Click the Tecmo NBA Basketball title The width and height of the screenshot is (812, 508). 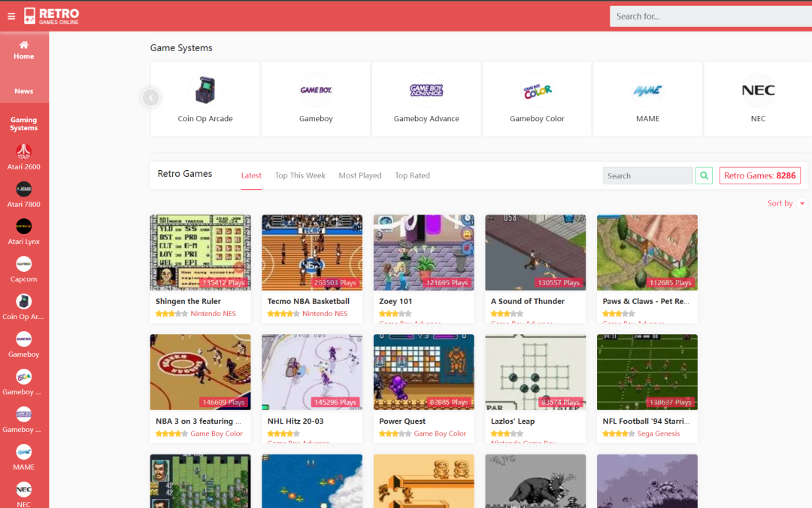308,301
